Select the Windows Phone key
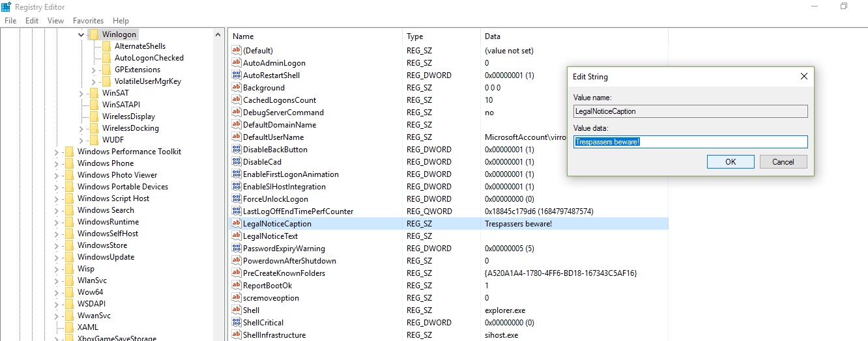This screenshot has width=868, height=341. [x=106, y=163]
